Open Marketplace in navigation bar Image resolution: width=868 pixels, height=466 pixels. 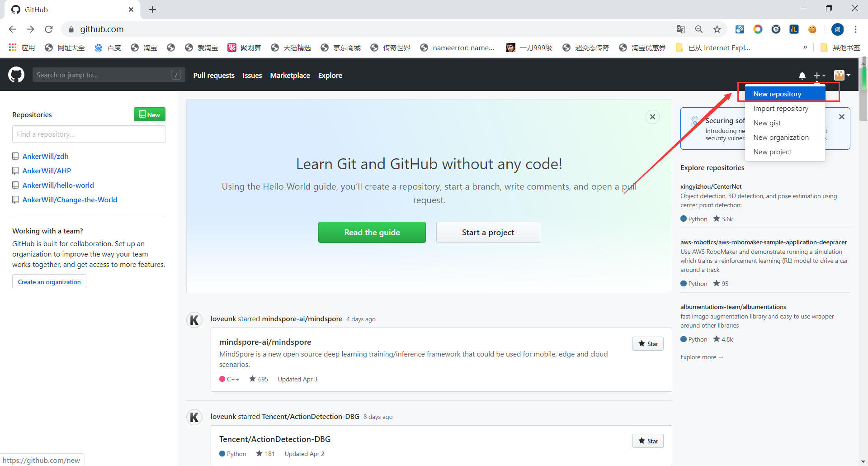[x=290, y=75]
